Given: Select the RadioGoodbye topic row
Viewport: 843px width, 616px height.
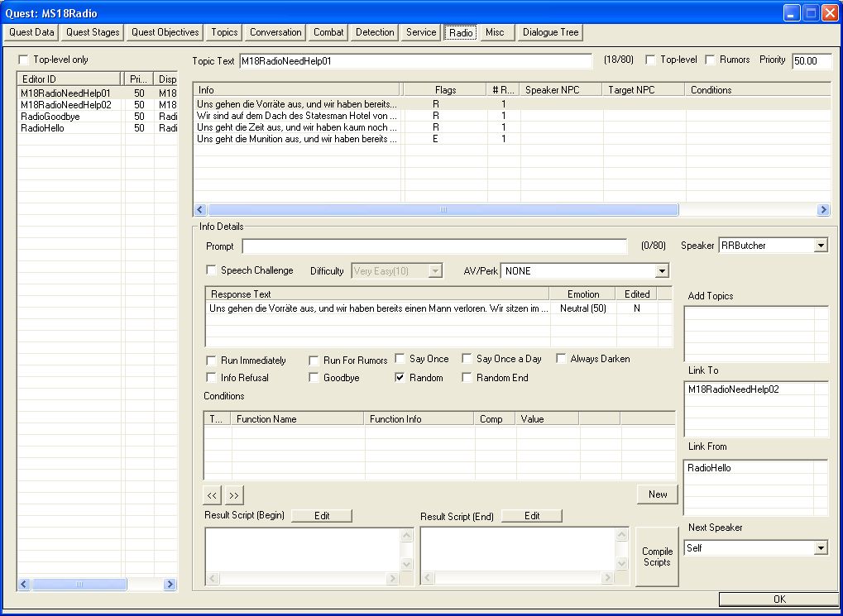Looking at the screenshot, I should (97, 117).
